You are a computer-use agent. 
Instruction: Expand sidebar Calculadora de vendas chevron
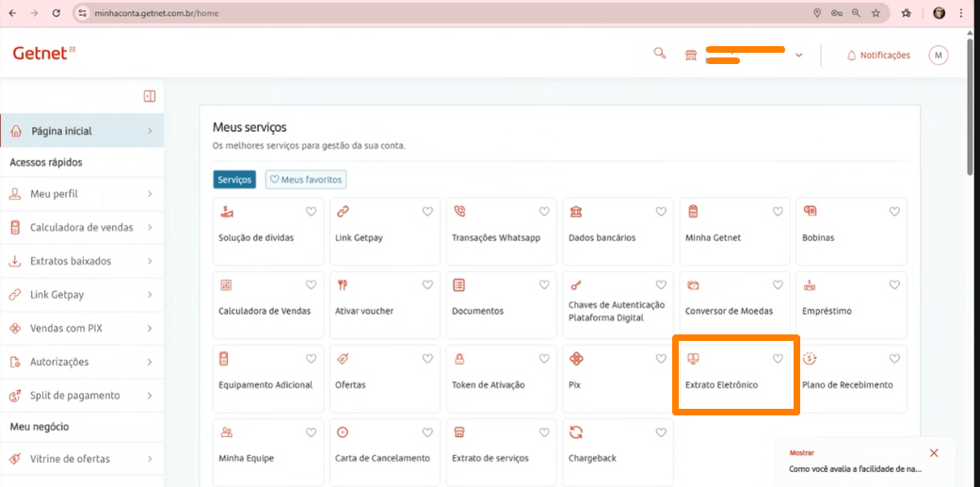tap(150, 228)
